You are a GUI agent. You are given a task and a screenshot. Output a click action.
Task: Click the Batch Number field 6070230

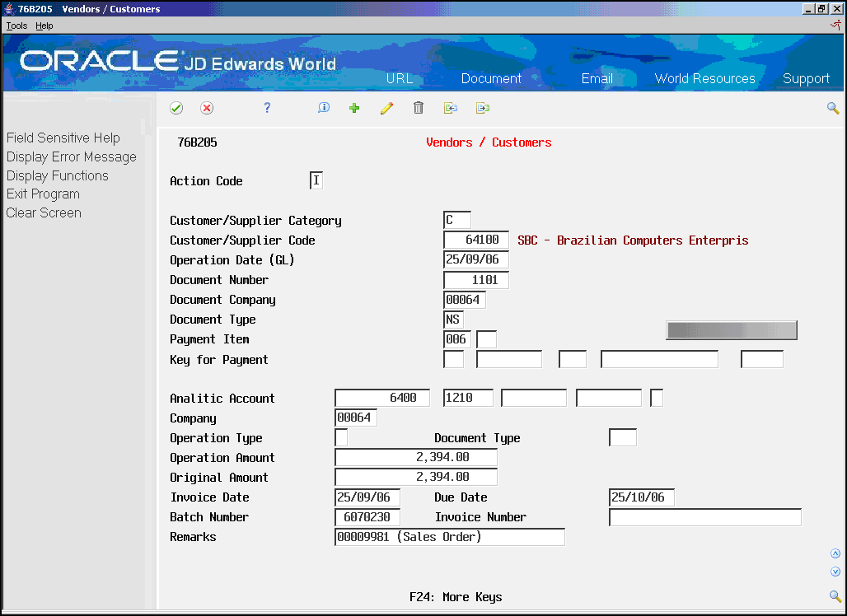(x=367, y=516)
